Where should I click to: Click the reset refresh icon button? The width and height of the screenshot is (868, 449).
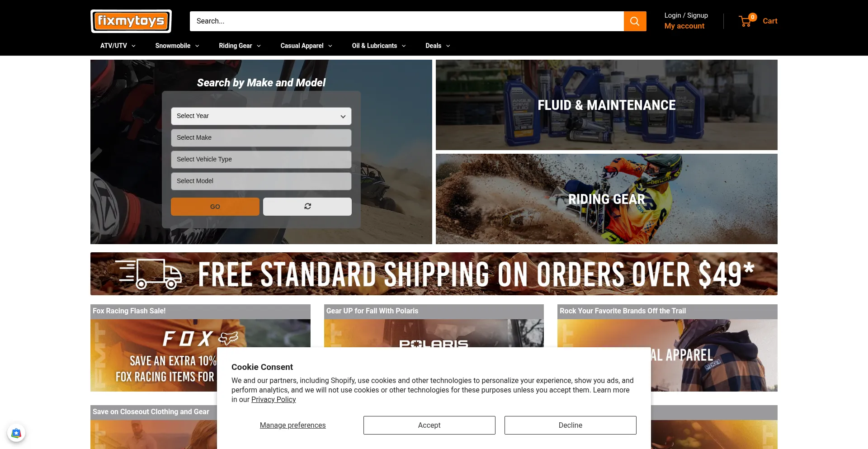pos(307,207)
